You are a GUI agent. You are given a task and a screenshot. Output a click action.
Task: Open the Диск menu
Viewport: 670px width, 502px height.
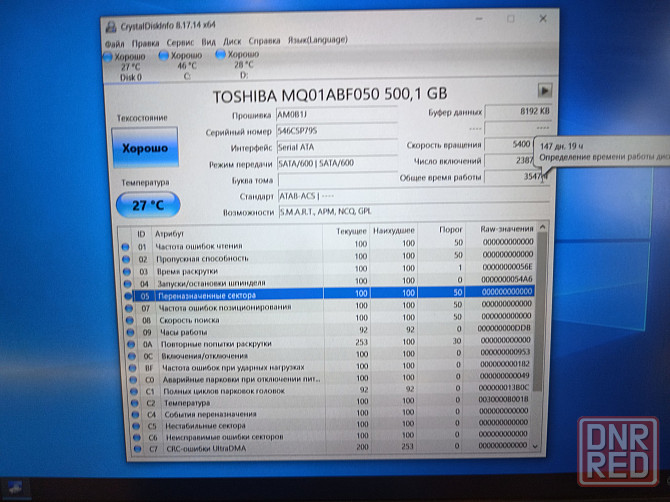233,42
